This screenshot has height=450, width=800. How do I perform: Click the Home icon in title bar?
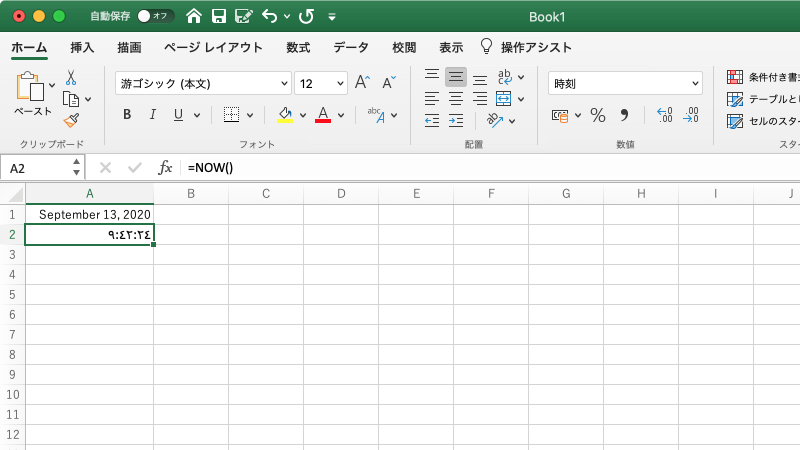pyautogui.click(x=193, y=16)
